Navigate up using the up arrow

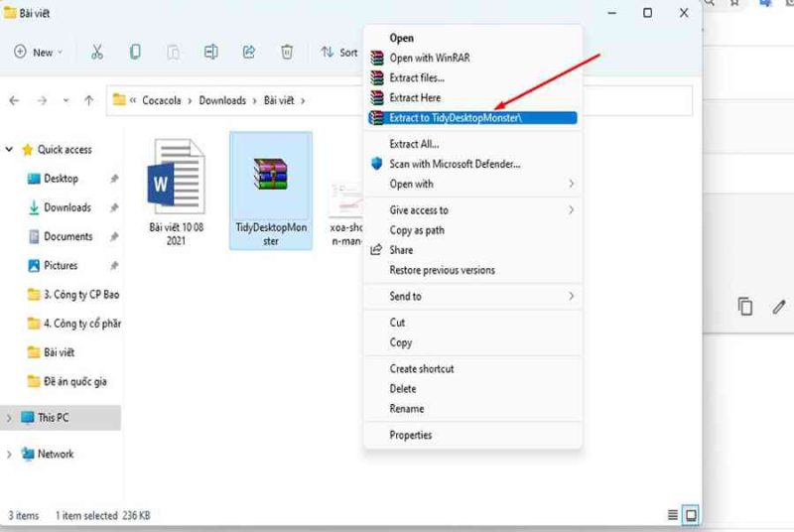[x=89, y=100]
